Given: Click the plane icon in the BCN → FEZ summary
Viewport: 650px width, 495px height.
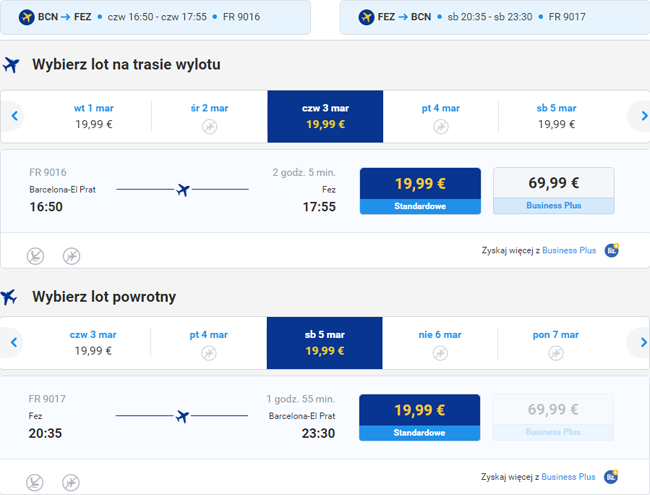Looking at the screenshot, I should [x=27, y=17].
